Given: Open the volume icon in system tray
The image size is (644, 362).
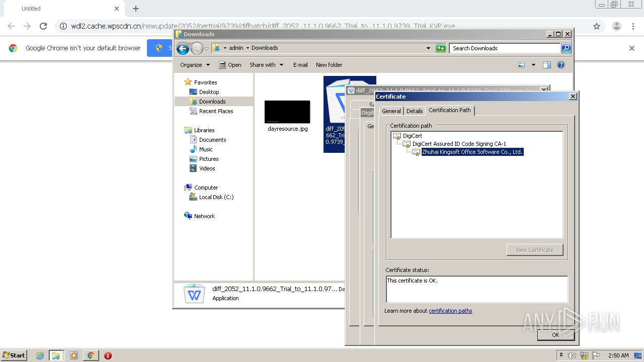Looking at the screenshot, I should click(x=572, y=355).
